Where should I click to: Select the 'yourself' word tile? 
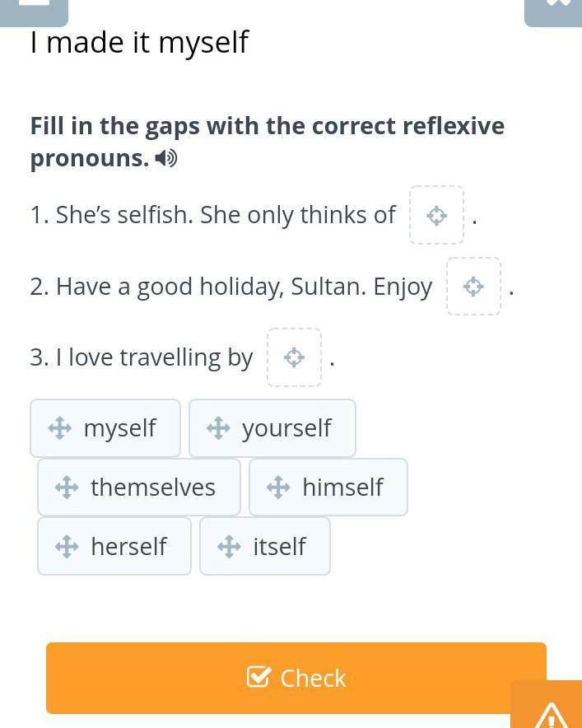tap(272, 428)
